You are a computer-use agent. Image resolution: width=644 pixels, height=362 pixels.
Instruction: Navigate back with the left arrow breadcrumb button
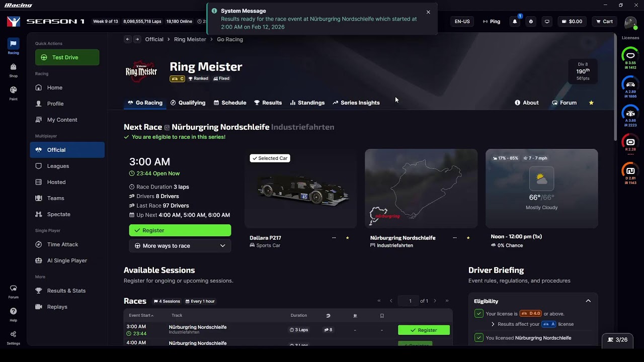click(x=128, y=39)
